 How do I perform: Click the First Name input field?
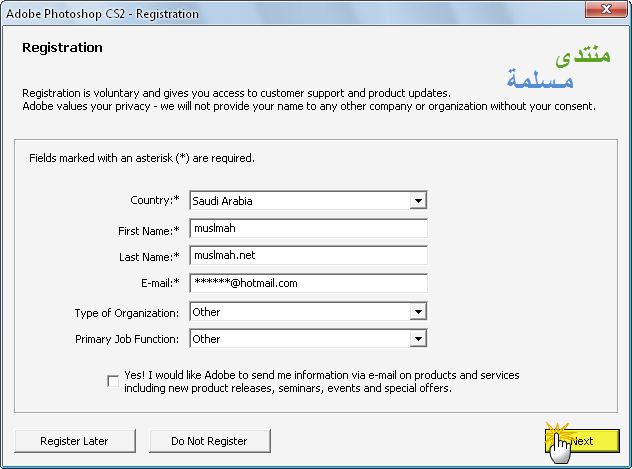click(x=308, y=228)
